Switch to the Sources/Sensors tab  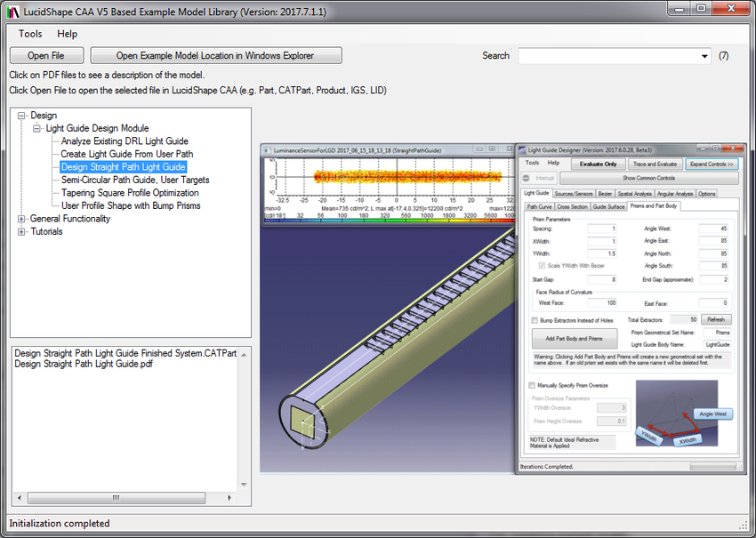(x=574, y=193)
